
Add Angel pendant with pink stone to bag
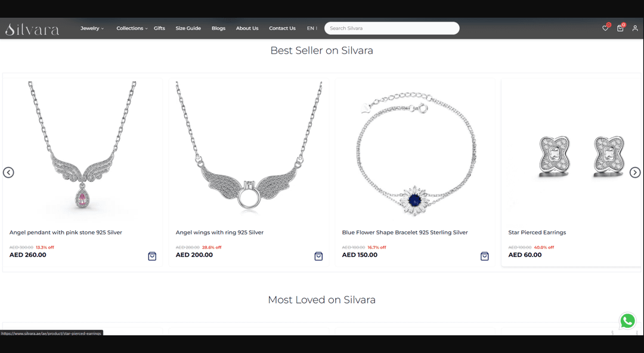(152, 256)
